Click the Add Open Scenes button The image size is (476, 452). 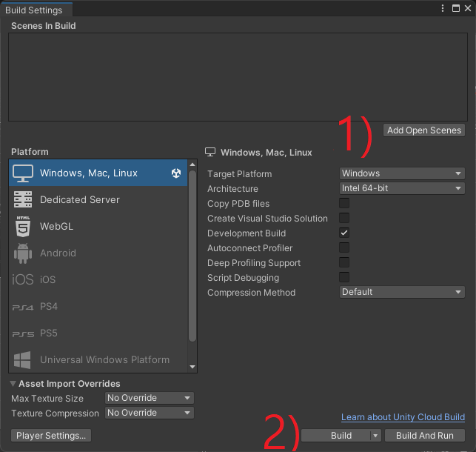(x=423, y=130)
